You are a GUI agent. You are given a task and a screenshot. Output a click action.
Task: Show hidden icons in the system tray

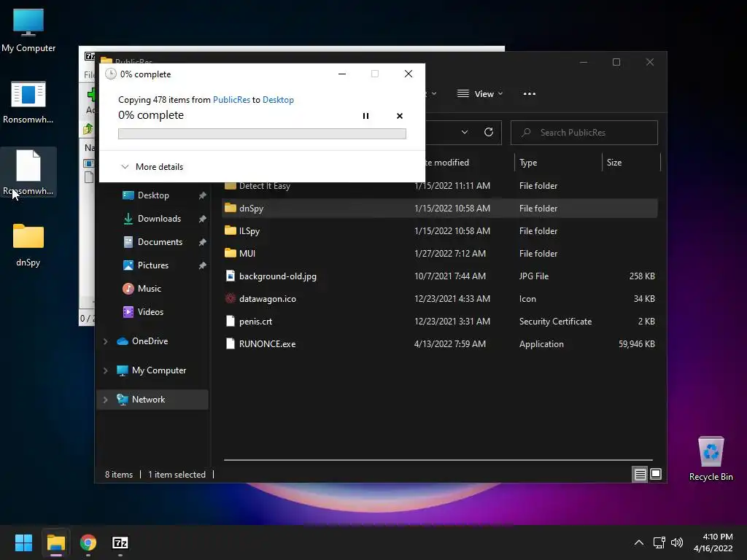pos(639,542)
